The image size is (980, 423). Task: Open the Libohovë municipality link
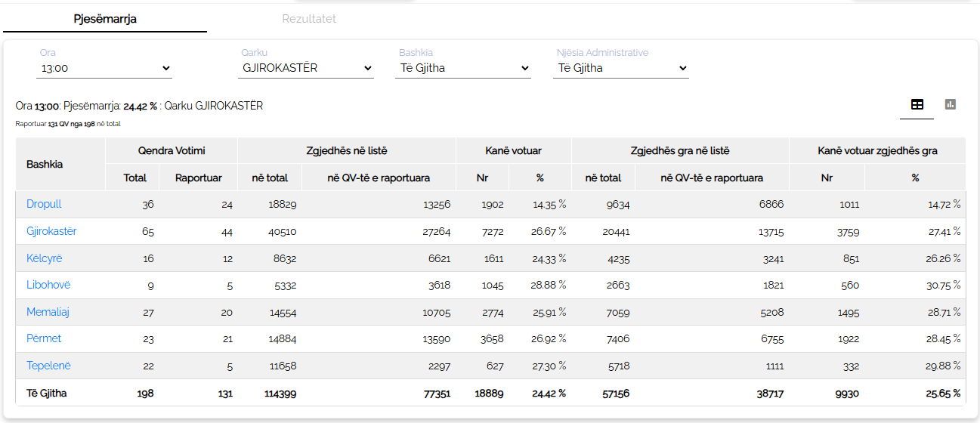48,285
